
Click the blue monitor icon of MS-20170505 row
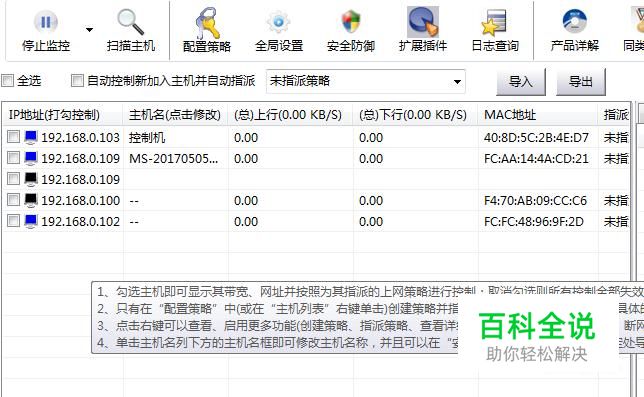tap(31, 158)
